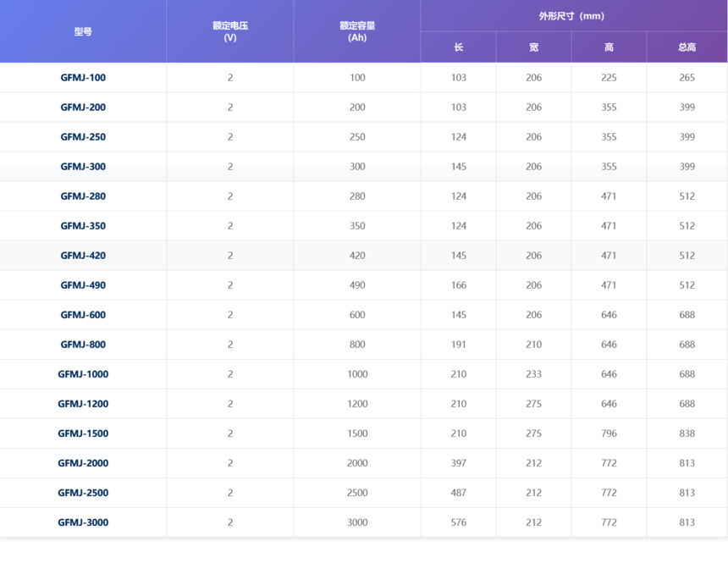Screen dimensions: 728x563
Task: Click the GFMJ-3000 model name
Action: 83,522
